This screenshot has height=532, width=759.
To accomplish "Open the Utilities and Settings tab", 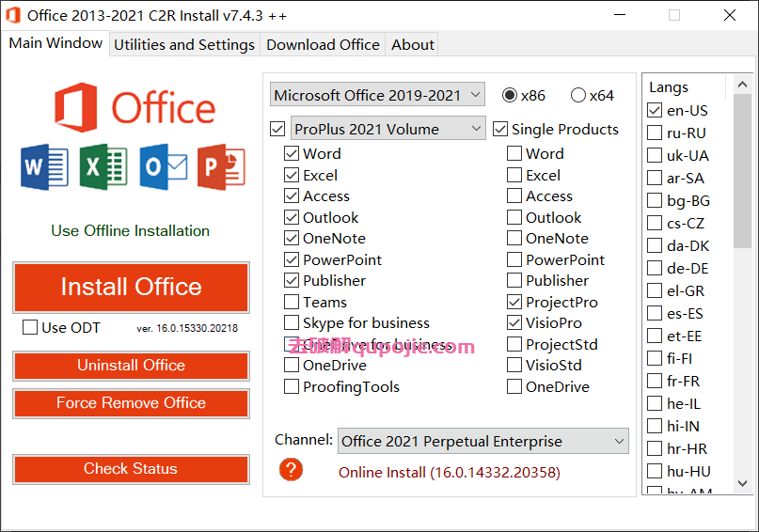I will tap(184, 44).
